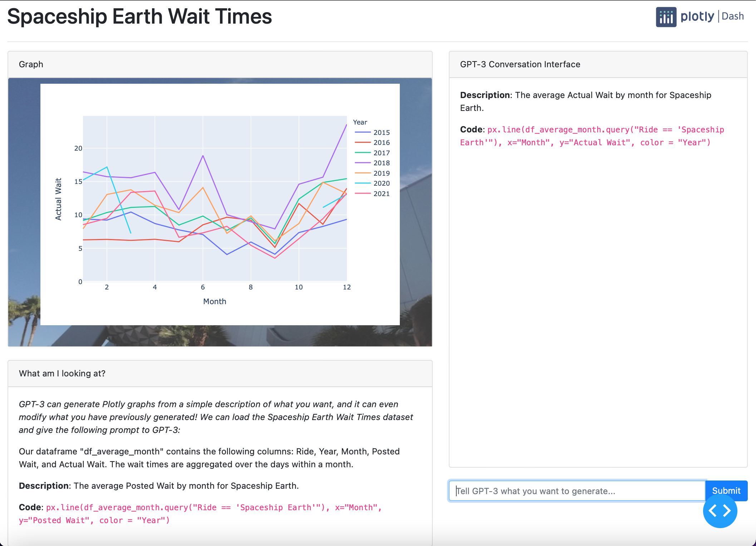Click the blue code toggle round button

click(x=720, y=511)
